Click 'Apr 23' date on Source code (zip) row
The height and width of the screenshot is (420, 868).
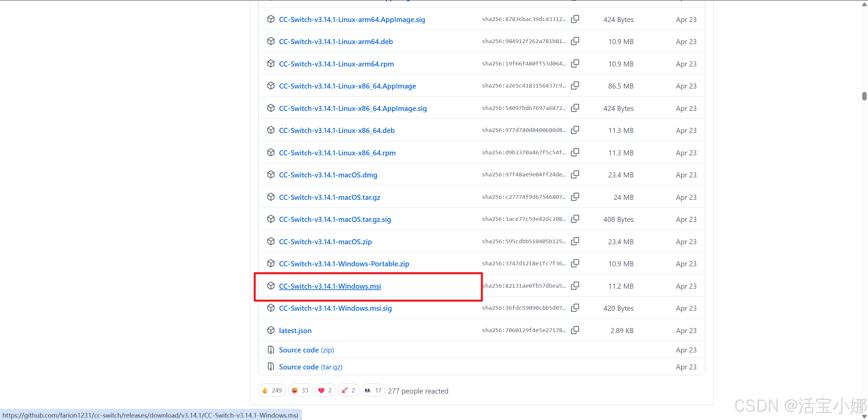pos(686,350)
